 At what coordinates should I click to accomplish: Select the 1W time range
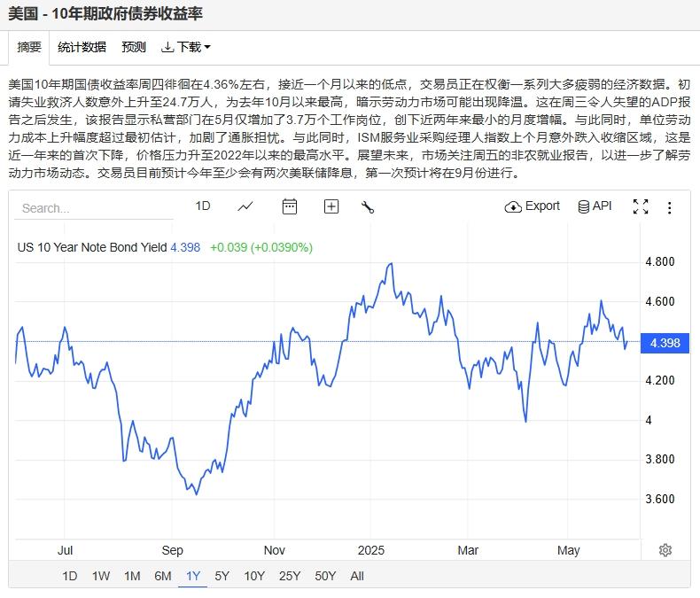tap(100, 576)
